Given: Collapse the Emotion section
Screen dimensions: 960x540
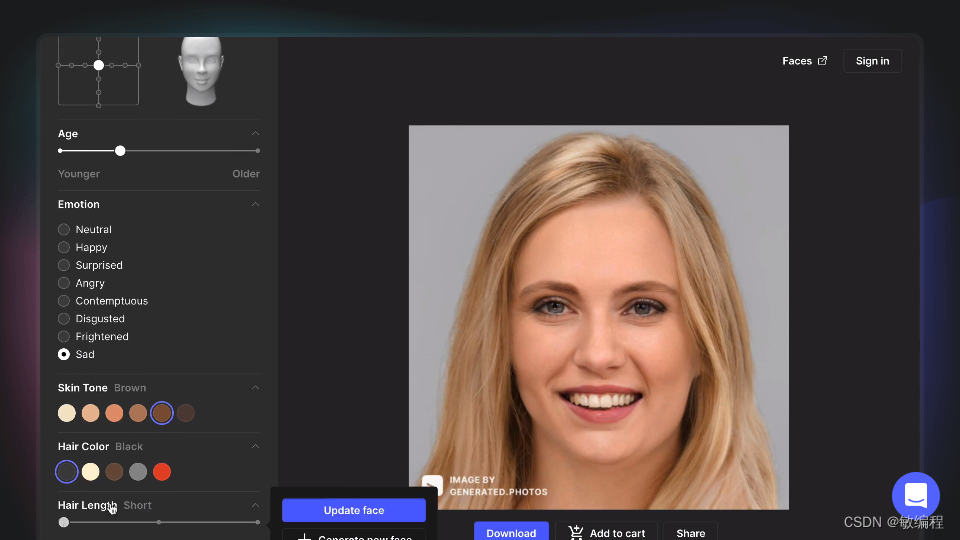Looking at the screenshot, I should point(255,204).
